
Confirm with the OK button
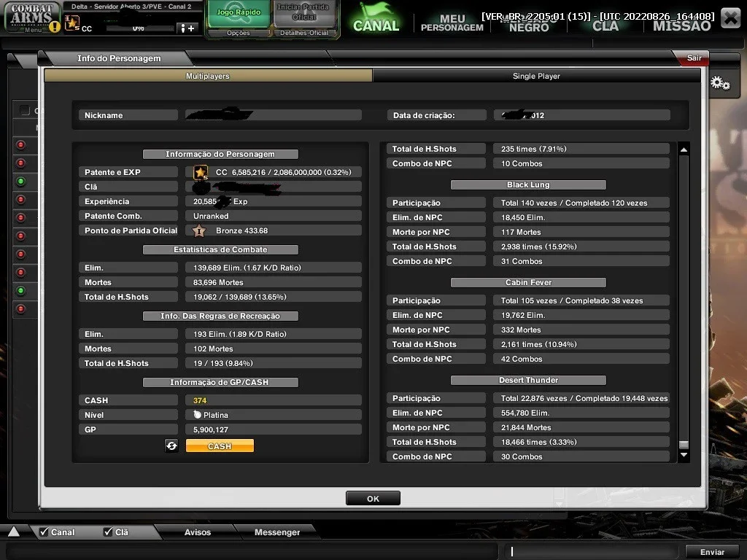pos(373,499)
